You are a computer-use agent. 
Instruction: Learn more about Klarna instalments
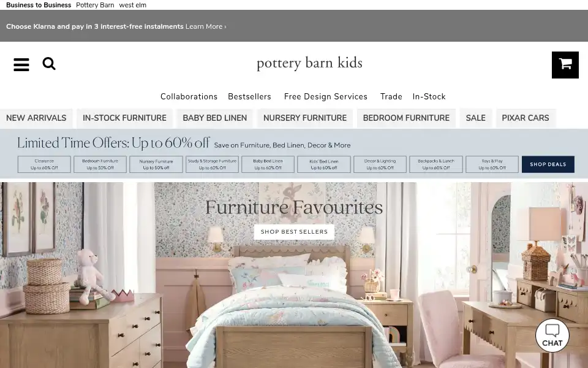tap(206, 26)
